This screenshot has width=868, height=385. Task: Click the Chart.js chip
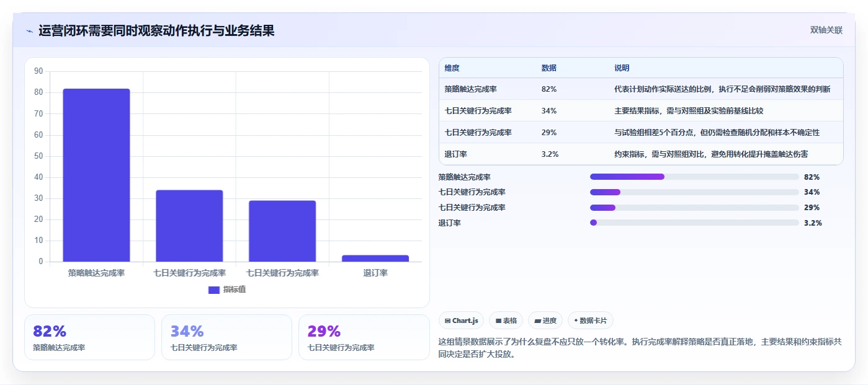[461, 321]
